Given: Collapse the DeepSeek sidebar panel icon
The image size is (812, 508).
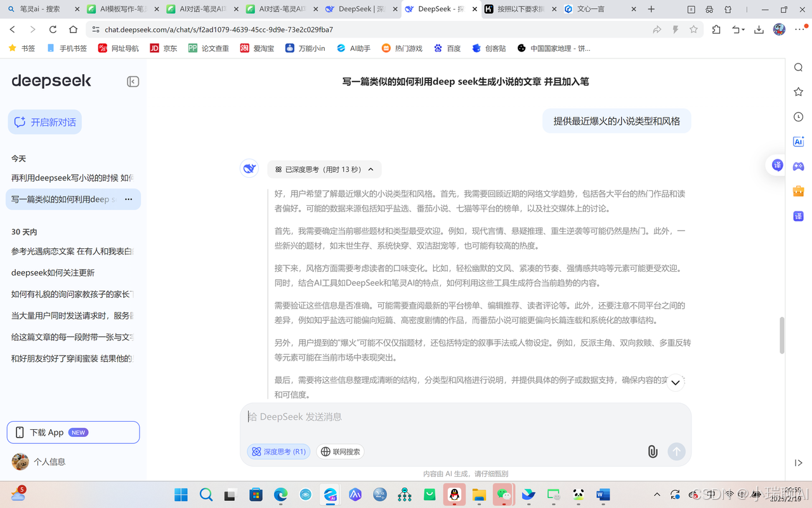Looking at the screenshot, I should (x=133, y=81).
